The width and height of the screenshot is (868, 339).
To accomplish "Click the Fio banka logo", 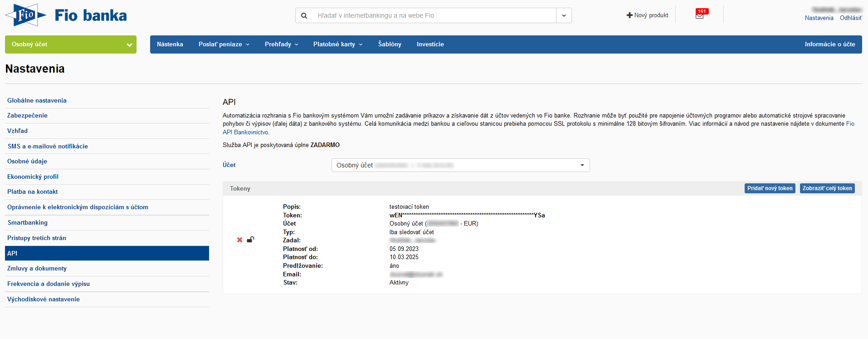I will coord(66,15).
